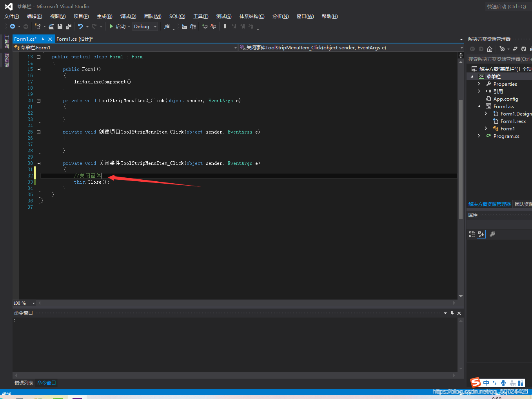The image size is (532, 399).
Task: Close the 命令窗口 panel
Action: coord(459,313)
